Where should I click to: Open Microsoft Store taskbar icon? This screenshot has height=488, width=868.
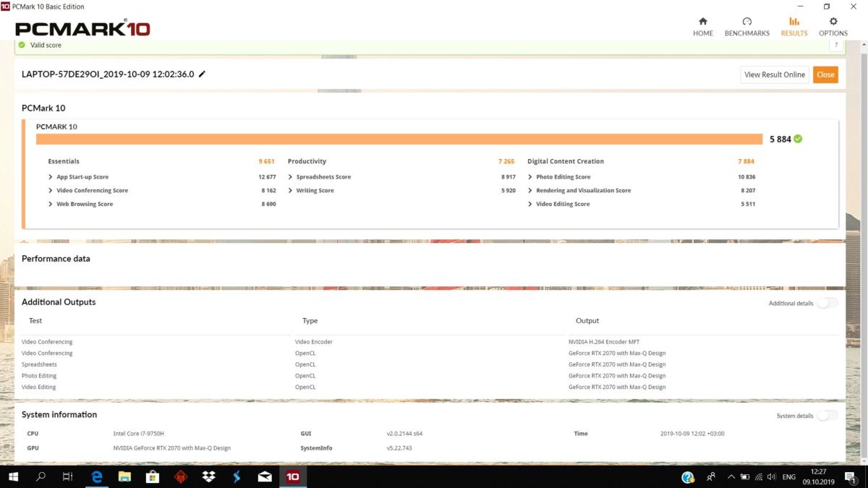[x=153, y=476]
